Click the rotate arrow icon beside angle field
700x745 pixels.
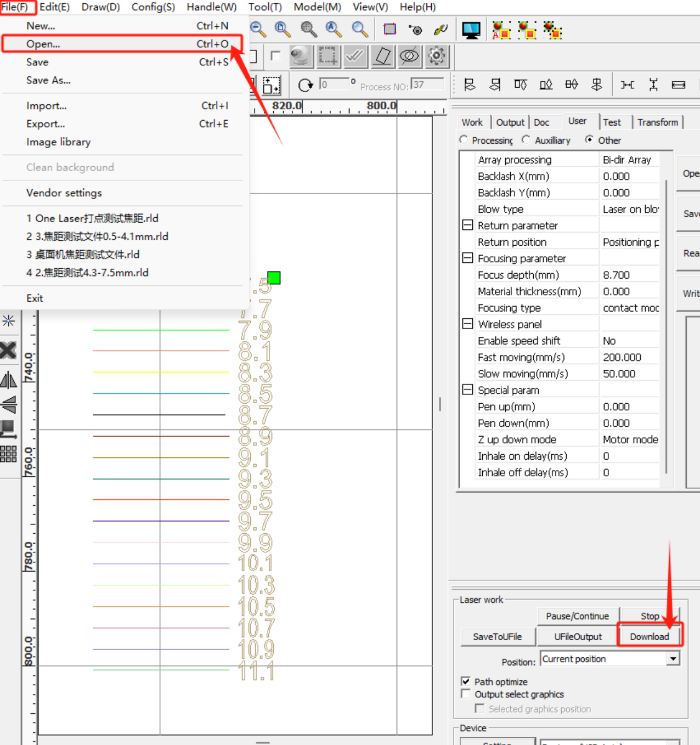305,85
